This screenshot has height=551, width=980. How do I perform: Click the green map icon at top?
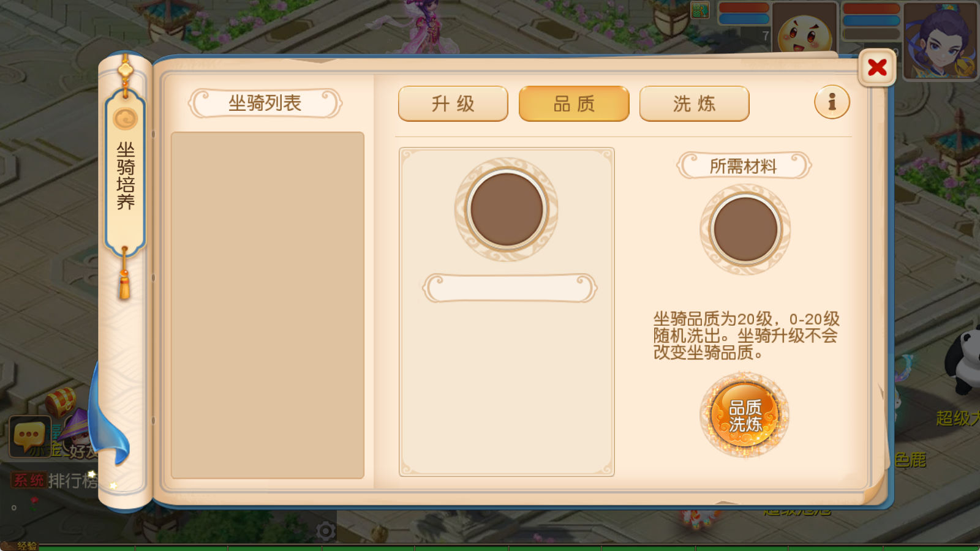coord(700,10)
